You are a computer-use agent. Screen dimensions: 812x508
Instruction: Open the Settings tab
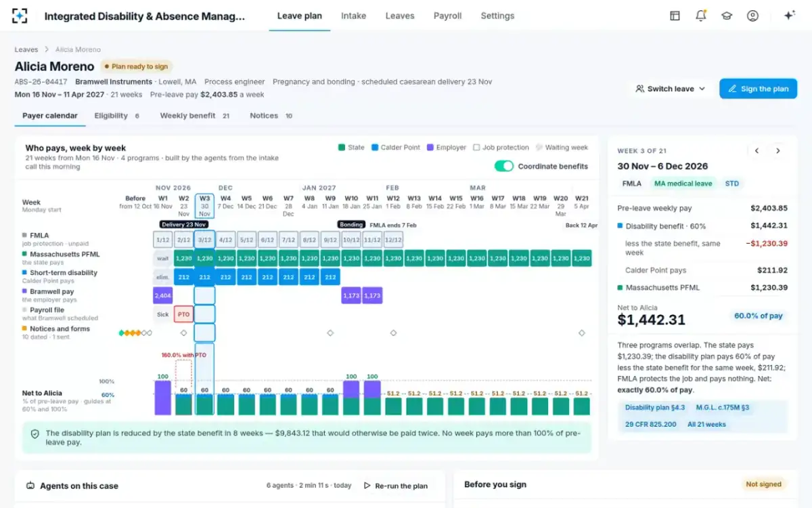[x=497, y=16]
